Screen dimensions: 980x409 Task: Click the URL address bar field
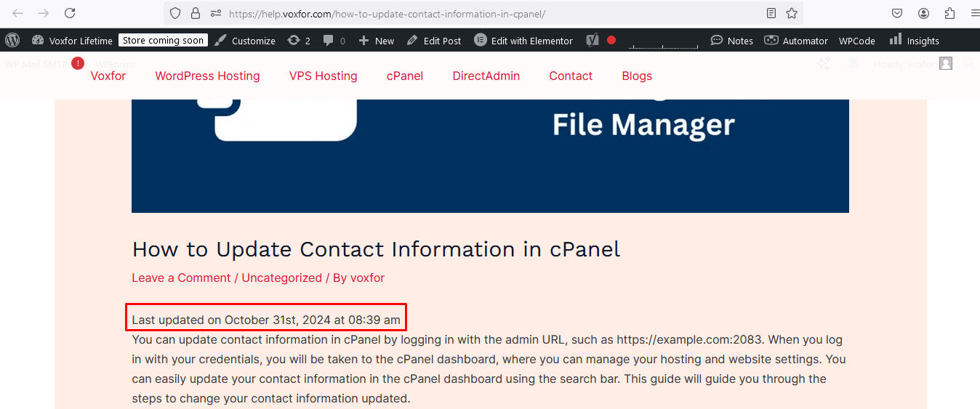[473, 13]
